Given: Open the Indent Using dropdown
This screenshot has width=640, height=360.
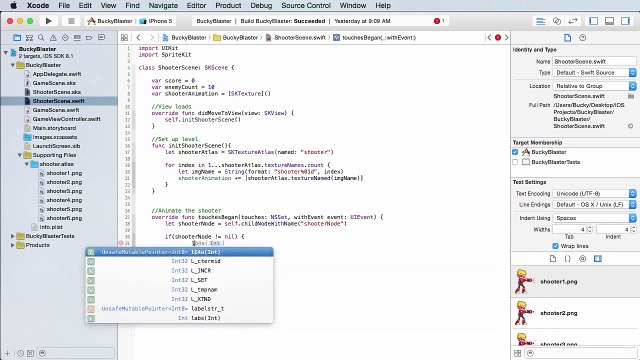Looking at the screenshot, I should (x=594, y=218).
